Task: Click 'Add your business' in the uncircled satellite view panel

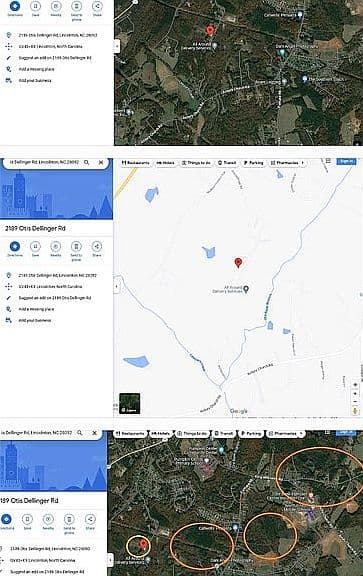Action: click(x=35, y=80)
